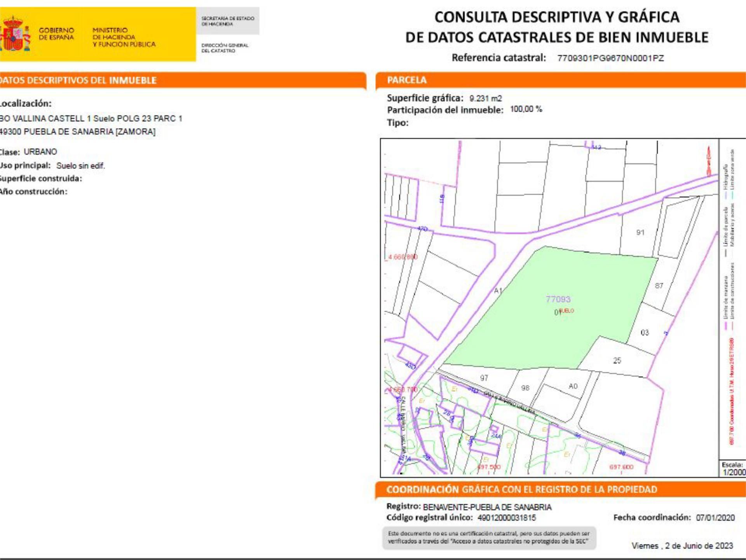This screenshot has width=746, height=560.
Task: Click the 'PARCELA' orange section header
Action: [407, 80]
